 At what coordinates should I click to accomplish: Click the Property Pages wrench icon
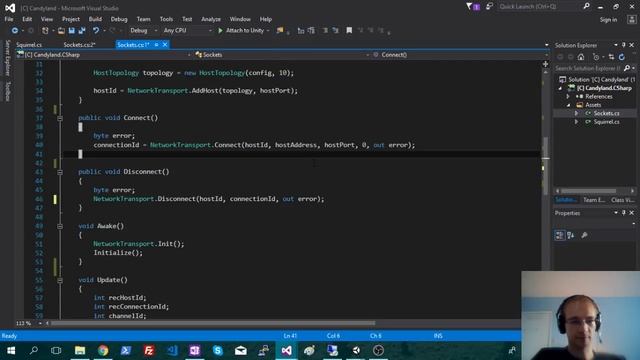(x=584, y=235)
